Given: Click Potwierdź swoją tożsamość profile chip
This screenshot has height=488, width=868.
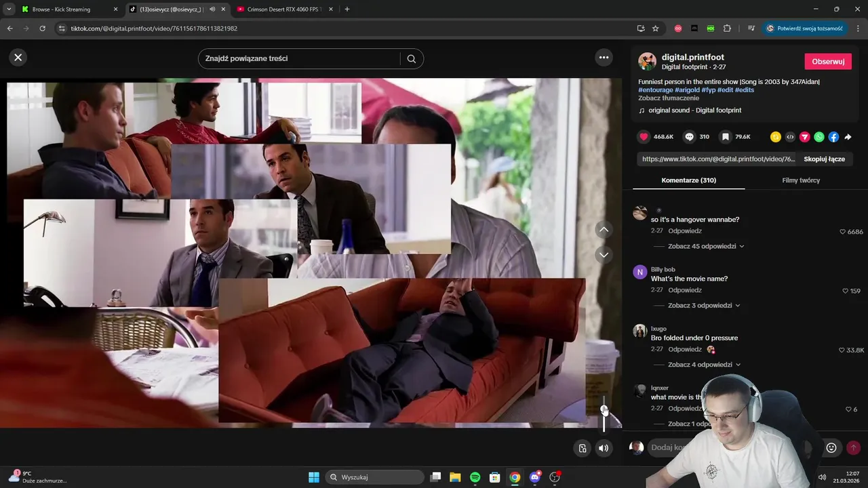Looking at the screenshot, I should [x=805, y=28].
